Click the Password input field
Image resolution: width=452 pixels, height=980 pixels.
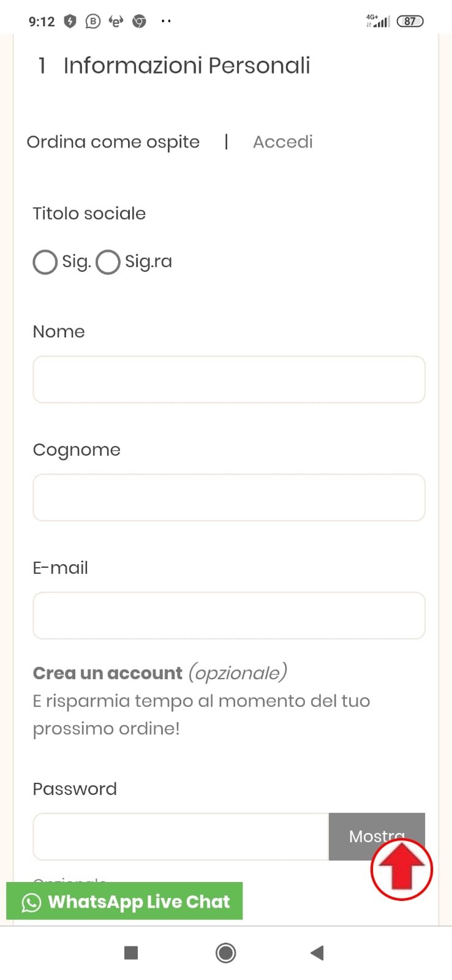tap(181, 837)
